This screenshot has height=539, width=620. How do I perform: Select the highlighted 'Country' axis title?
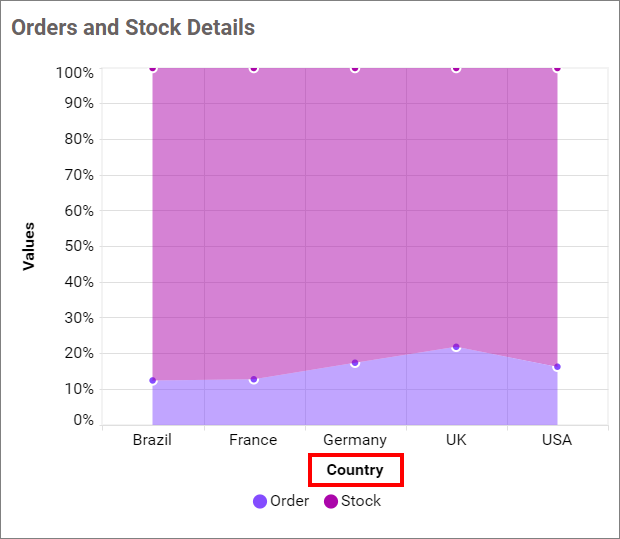(355, 470)
